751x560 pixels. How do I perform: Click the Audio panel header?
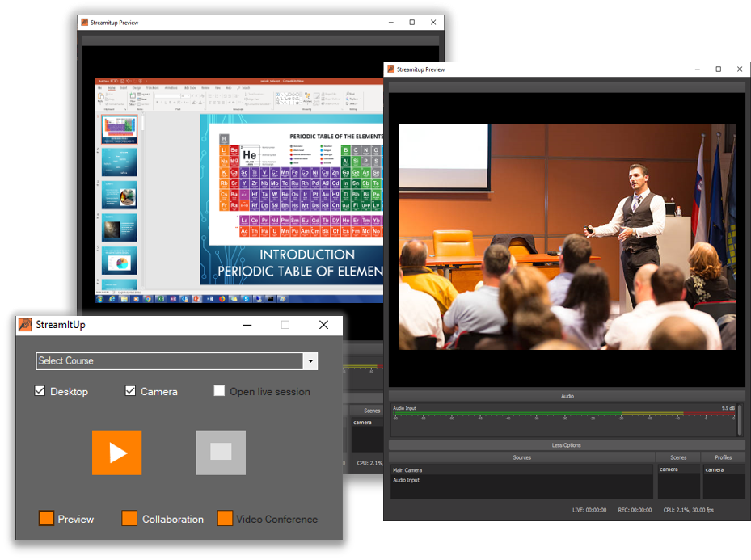(567, 396)
